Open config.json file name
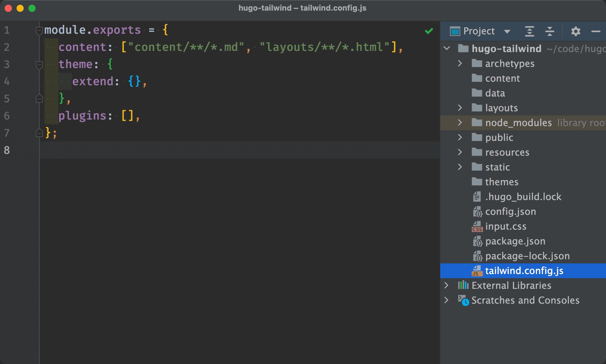This screenshot has height=364, width=606. [x=511, y=212]
